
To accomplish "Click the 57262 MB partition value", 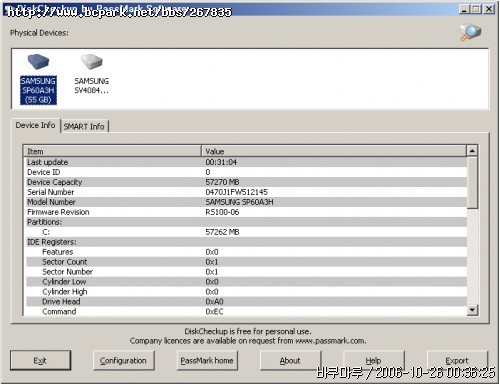I will coord(222,232).
